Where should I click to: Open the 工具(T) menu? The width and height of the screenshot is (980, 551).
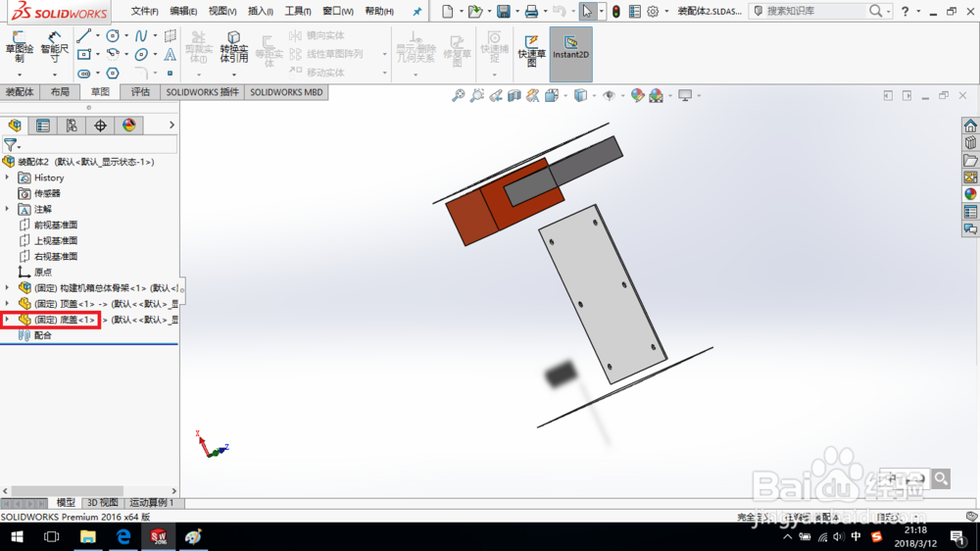click(x=298, y=11)
